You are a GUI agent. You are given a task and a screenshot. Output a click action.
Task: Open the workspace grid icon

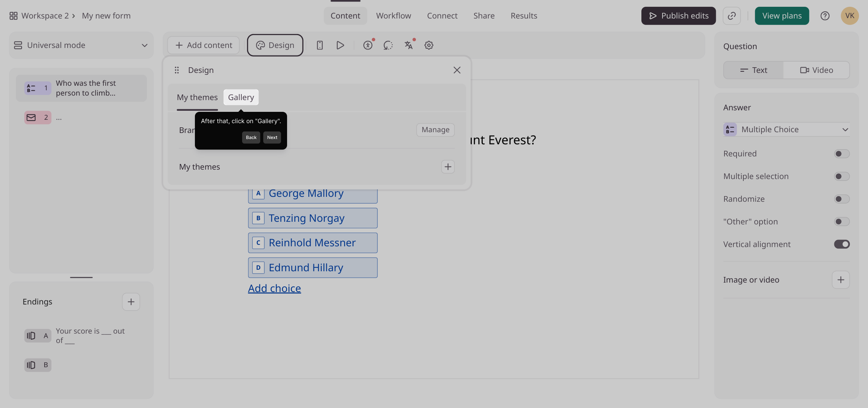[14, 16]
